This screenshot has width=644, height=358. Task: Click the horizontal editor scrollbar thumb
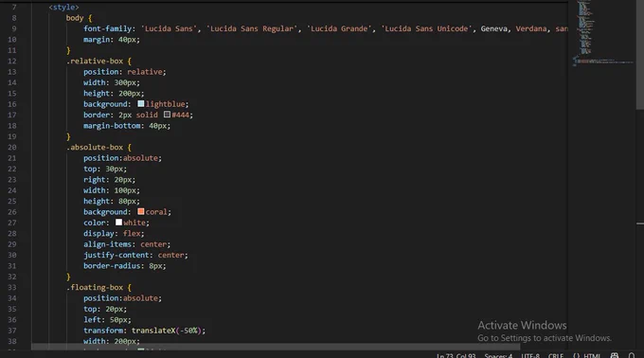[276, 347]
